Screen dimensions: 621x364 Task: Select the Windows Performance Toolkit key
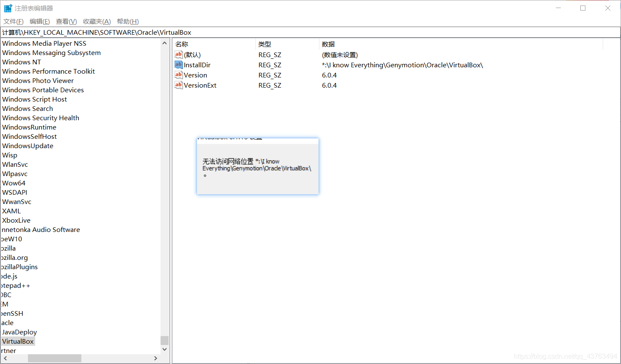[48, 71]
